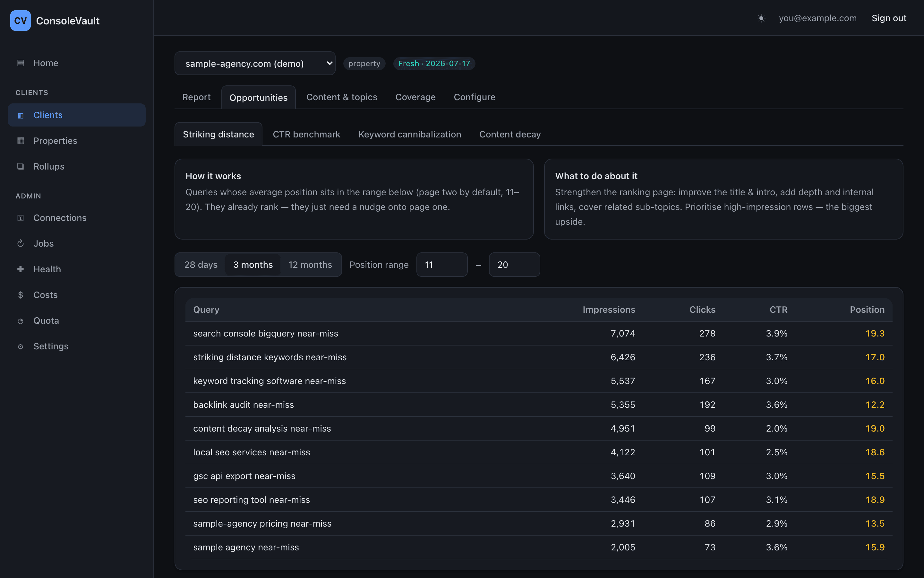This screenshot has width=924, height=578.
Task: Toggle the light/dark theme sun icon
Action: [761, 18]
